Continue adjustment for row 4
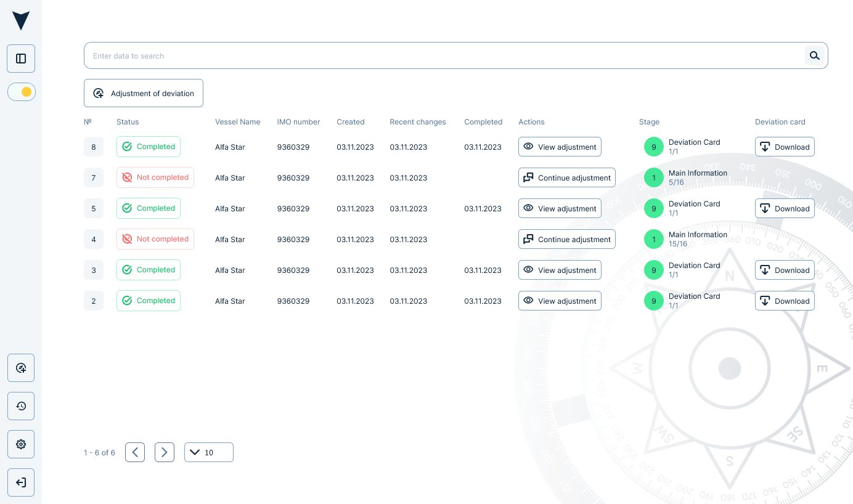Image resolution: width=853 pixels, height=504 pixels. [567, 239]
